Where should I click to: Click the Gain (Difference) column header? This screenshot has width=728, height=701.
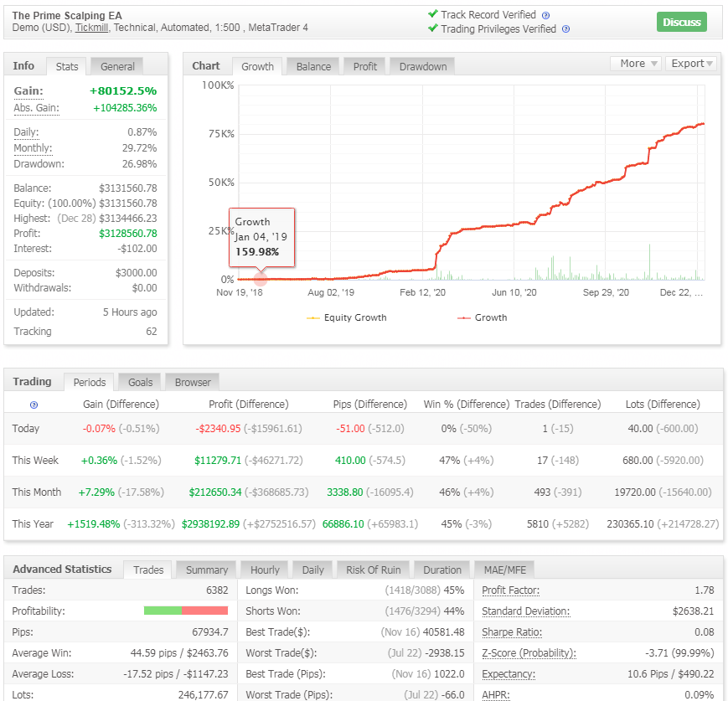point(121,405)
